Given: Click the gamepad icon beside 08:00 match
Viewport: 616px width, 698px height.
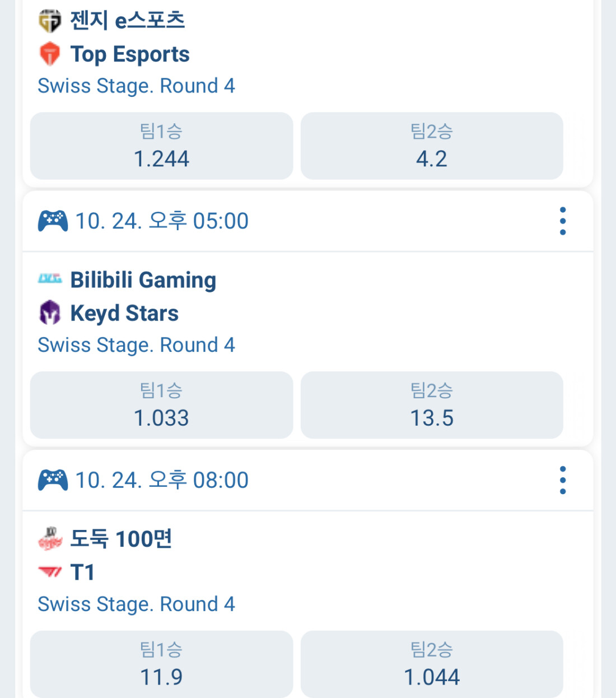Looking at the screenshot, I should coord(53,481).
